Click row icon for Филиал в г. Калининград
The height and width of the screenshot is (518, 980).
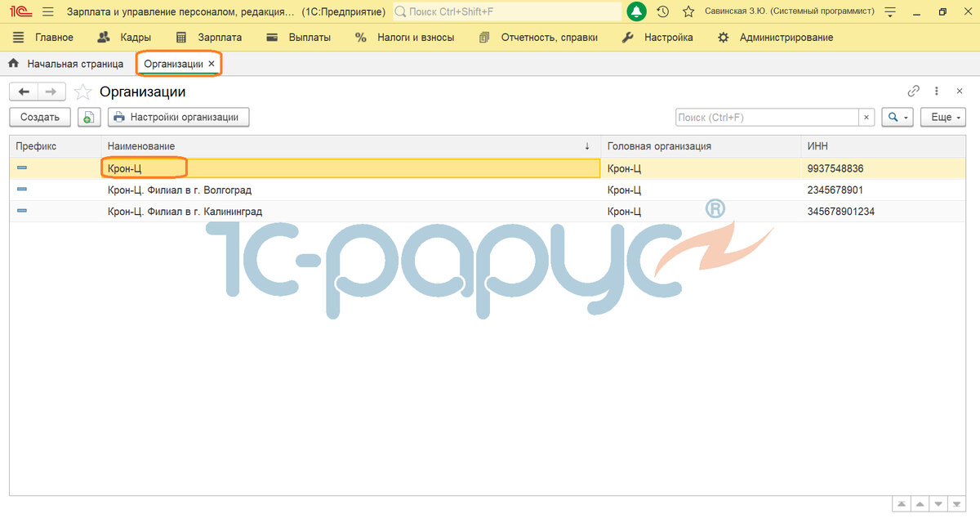point(22,211)
